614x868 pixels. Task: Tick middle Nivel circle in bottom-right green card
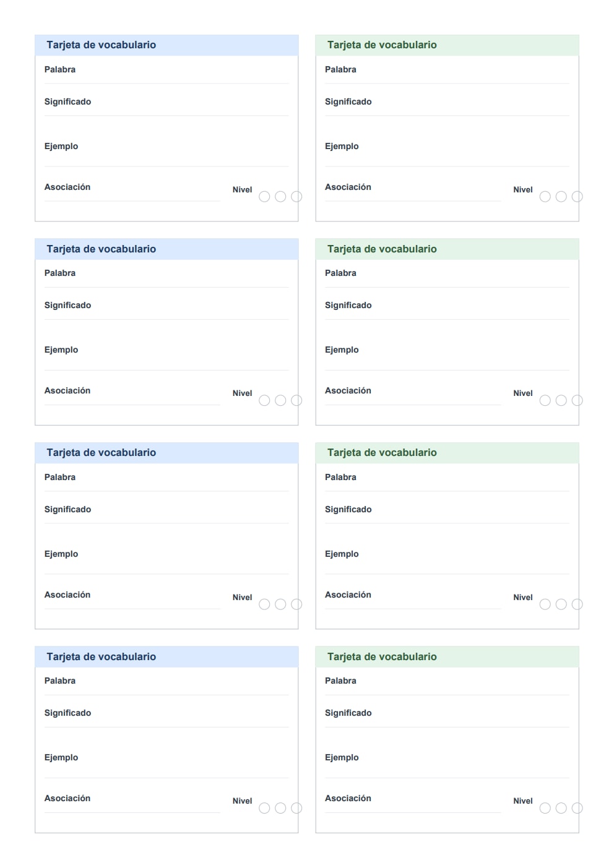pos(561,808)
